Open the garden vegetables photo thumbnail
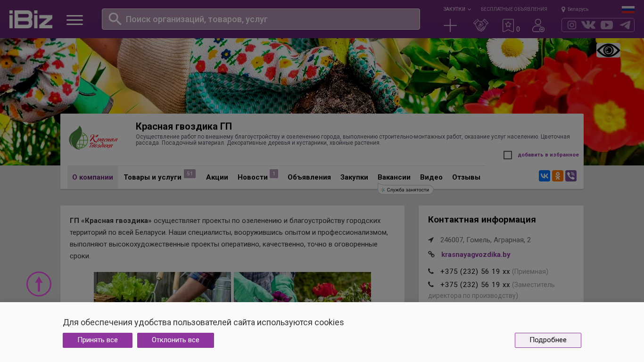 click(162, 287)
